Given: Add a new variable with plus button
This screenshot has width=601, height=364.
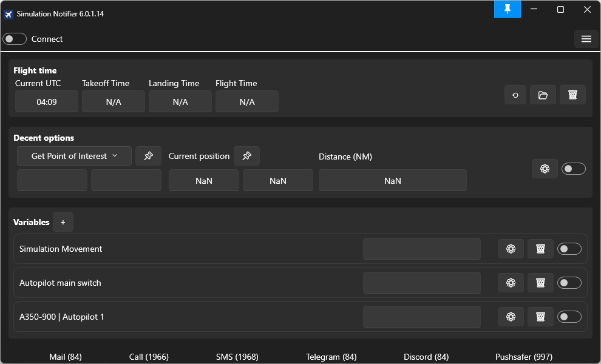Looking at the screenshot, I should coord(63,222).
